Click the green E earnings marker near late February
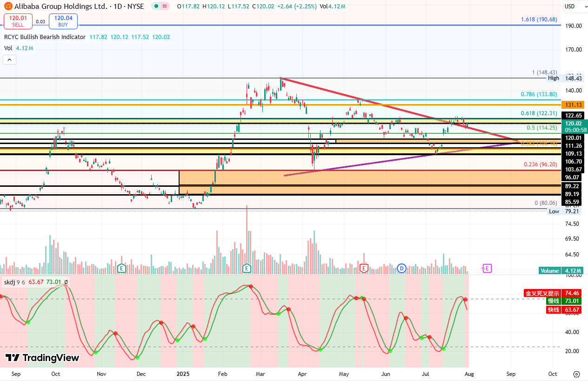 click(x=247, y=268)
